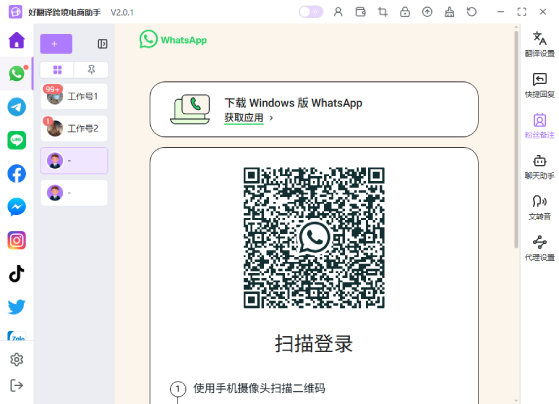The height and width of the screenshot is (404, 559).
Task: Click the log out icon
Action: (16, 385)
